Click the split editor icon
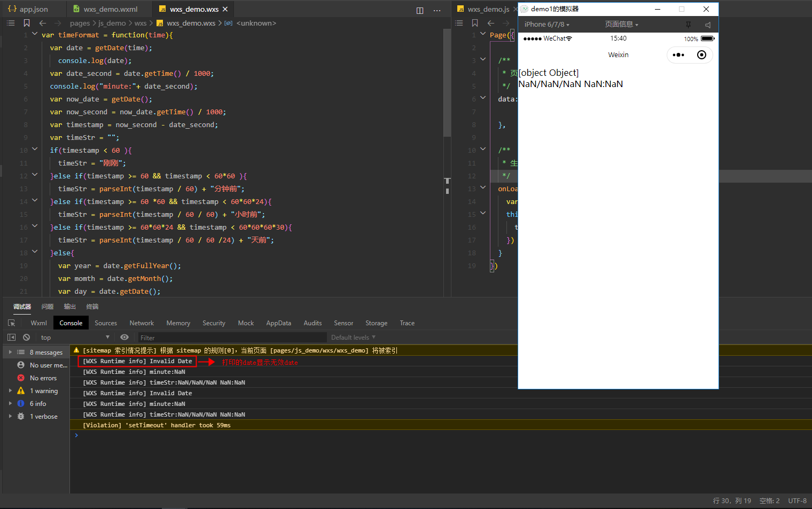The image size is (812, 509). [x=420, y=10]
